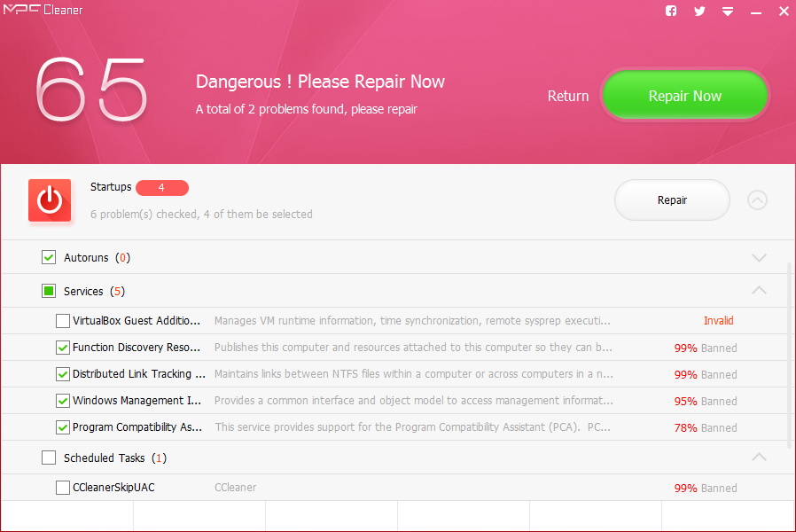Click the Startups Repair button
Image resolution: width=796 pixels, height=532 pixels.
[x=672, y=200]
